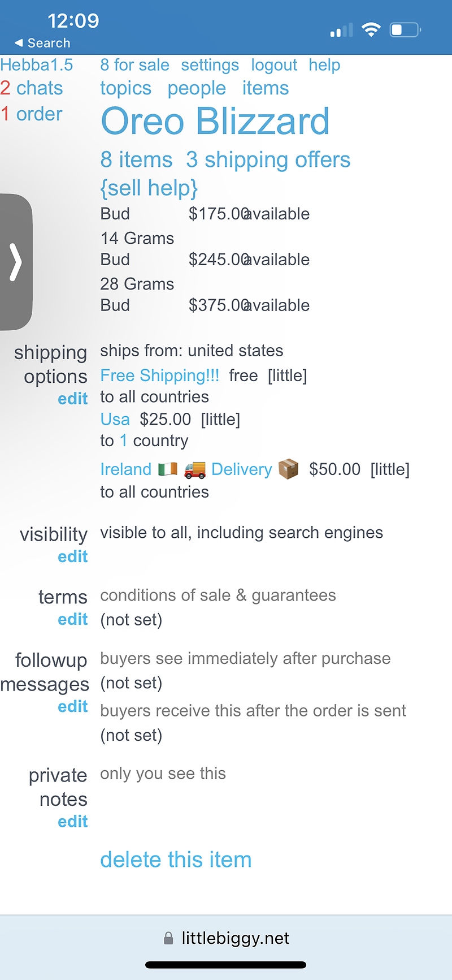Open the 2 chats link
The height and width of the screenshot is (980, 452).
coord(32,88)
